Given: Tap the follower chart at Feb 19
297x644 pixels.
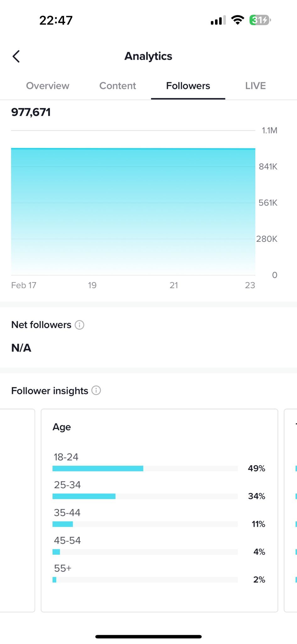Looking at the screenshot, I should 92,211.
